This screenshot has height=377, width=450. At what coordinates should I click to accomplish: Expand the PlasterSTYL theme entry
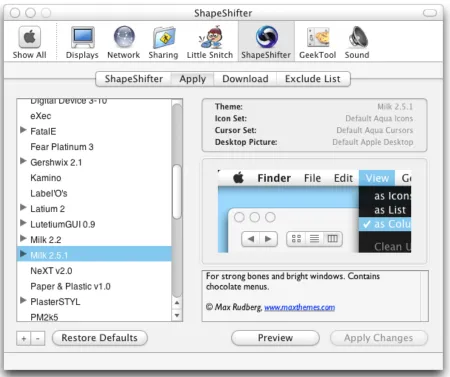click(23, 300)
